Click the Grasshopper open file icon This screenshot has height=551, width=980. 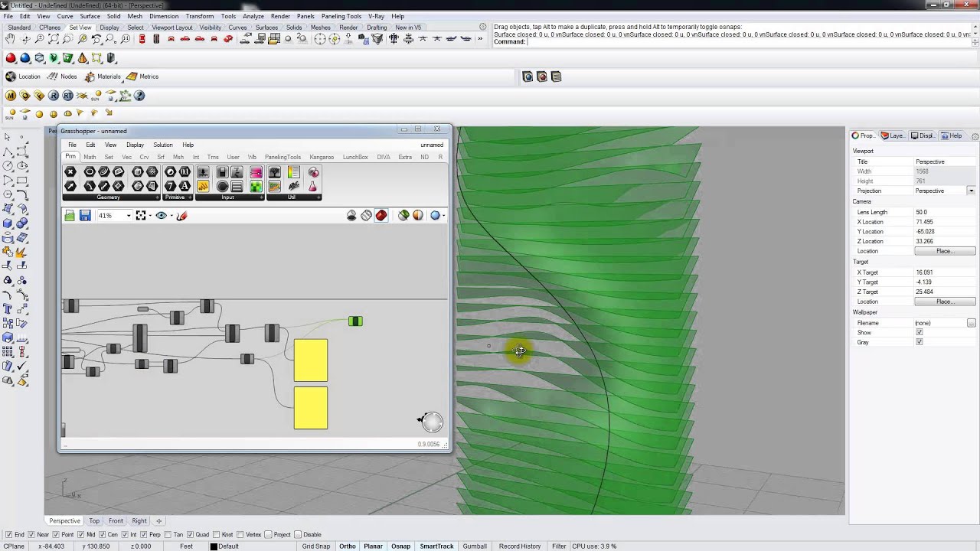[x=70, y=216]
